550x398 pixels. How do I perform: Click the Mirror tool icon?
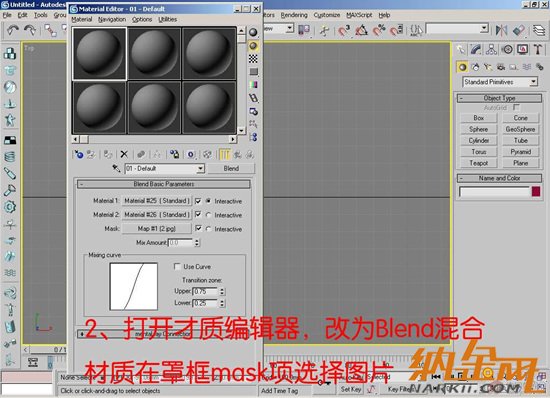pos(501,31)
